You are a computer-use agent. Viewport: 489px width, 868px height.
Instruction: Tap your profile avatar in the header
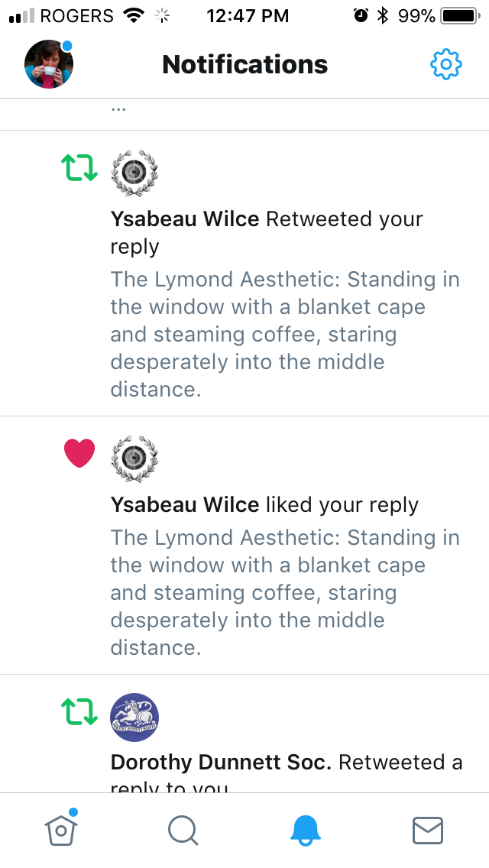[49, 65]
